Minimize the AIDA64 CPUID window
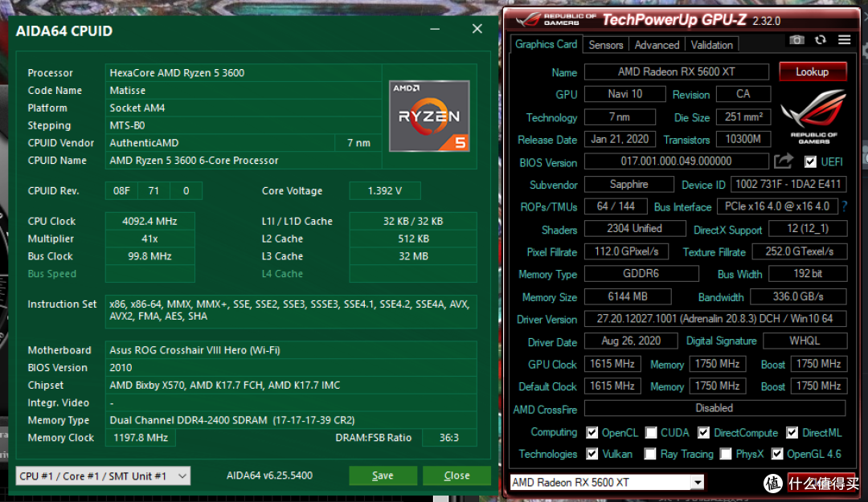Image resolution: width=868 pixels, height=502 pixels. click(435, 29)
